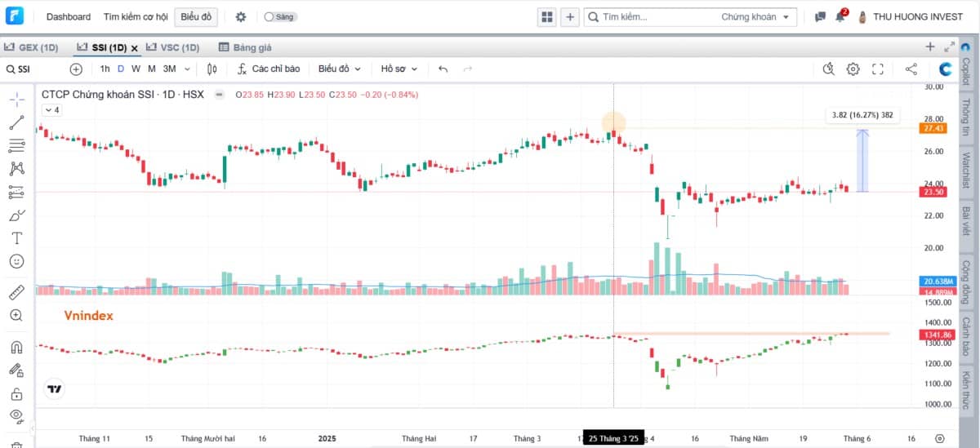Open the chat messages icon

(820, 16)
